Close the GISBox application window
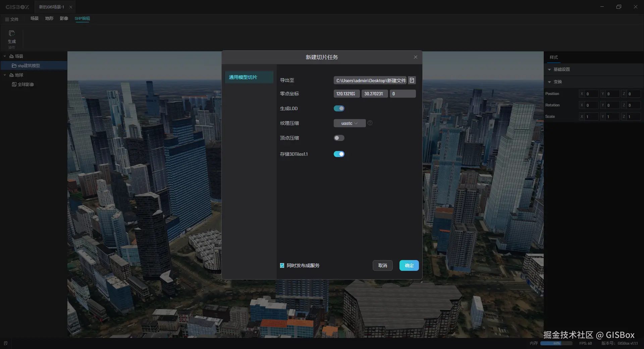The width and height of the screenshot is (644, 349). [x=636, y=7]
